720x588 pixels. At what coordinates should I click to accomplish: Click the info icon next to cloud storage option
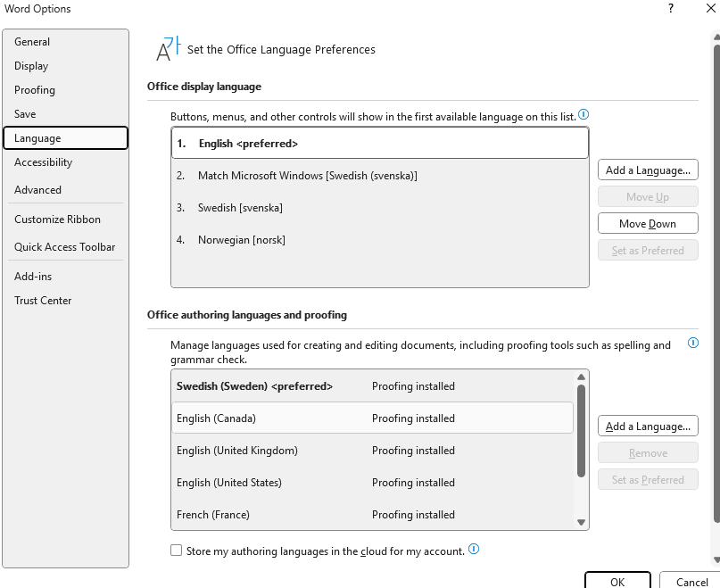pos(474,549)
